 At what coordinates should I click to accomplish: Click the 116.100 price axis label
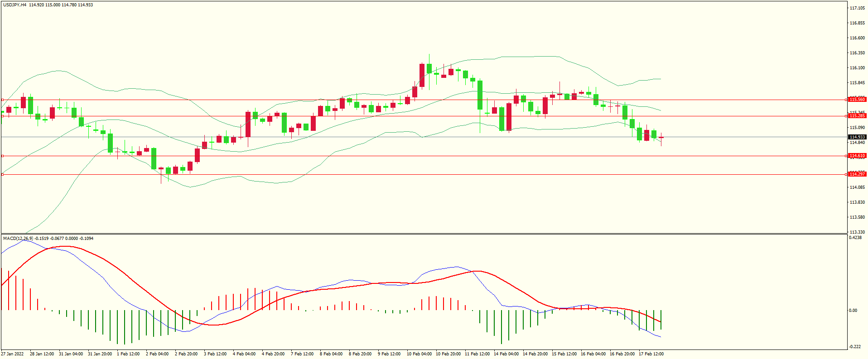pos(857,68)
